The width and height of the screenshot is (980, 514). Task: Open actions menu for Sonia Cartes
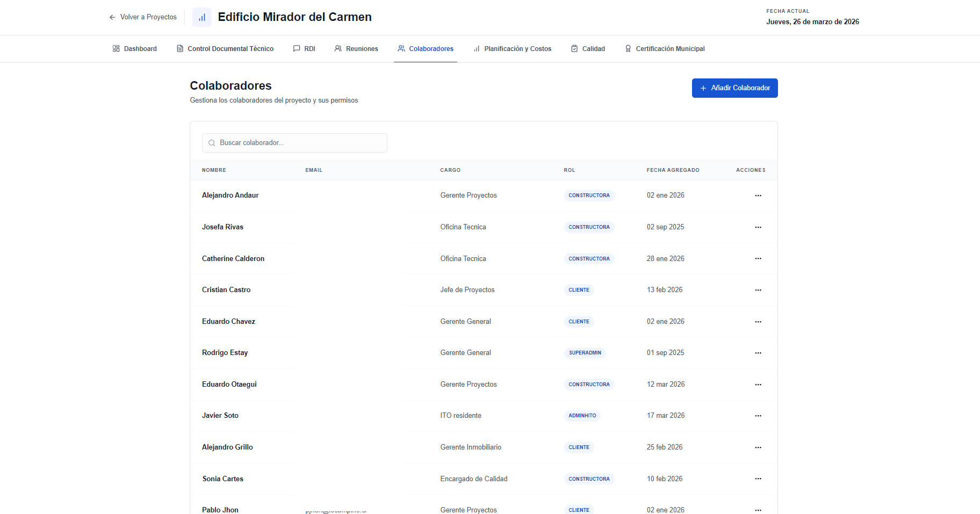pyautogui.click(x=758, y=479)
